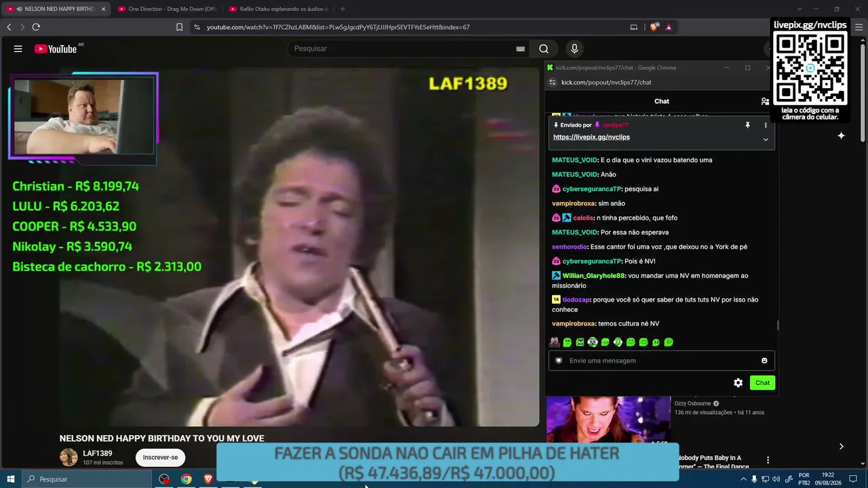Screen dimensions: 868x488
Task: Open the LAF1389 channel name link
Action: coord(98,453)
